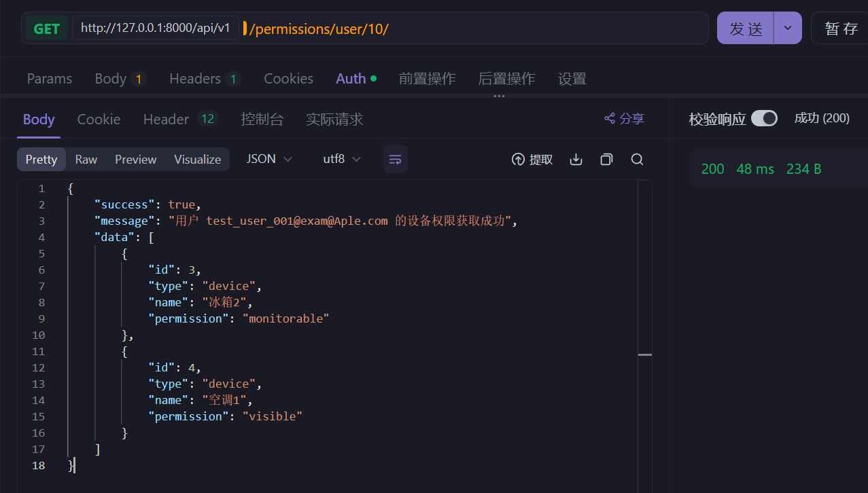Click the "monitorable" permission value
This screenshot has height=493, width=868.
(286, 318)
